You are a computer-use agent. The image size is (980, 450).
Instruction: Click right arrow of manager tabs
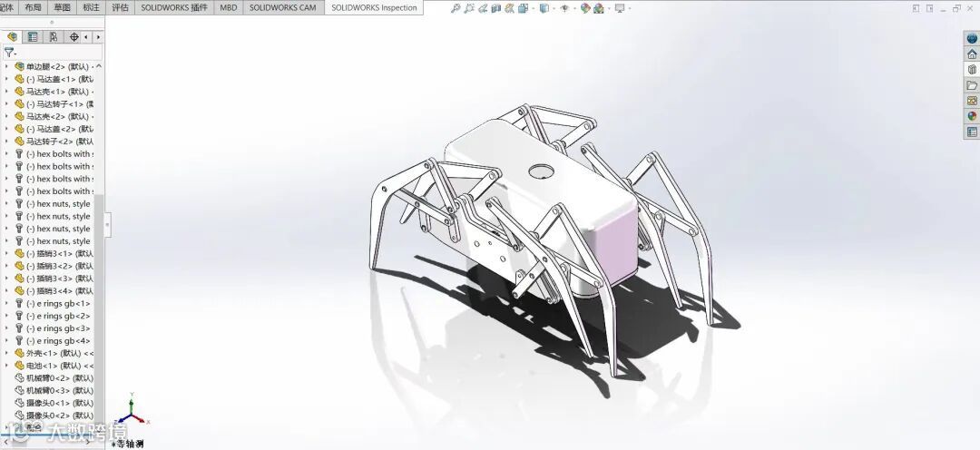97,37
